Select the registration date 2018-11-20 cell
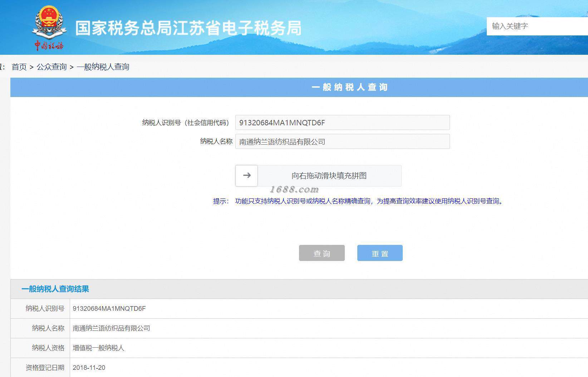 click(x=89, y=368)
